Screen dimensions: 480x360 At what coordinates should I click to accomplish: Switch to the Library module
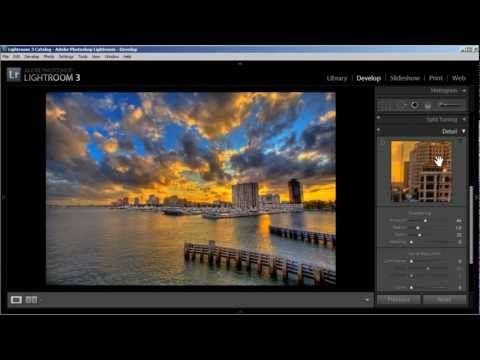point(337,78)
